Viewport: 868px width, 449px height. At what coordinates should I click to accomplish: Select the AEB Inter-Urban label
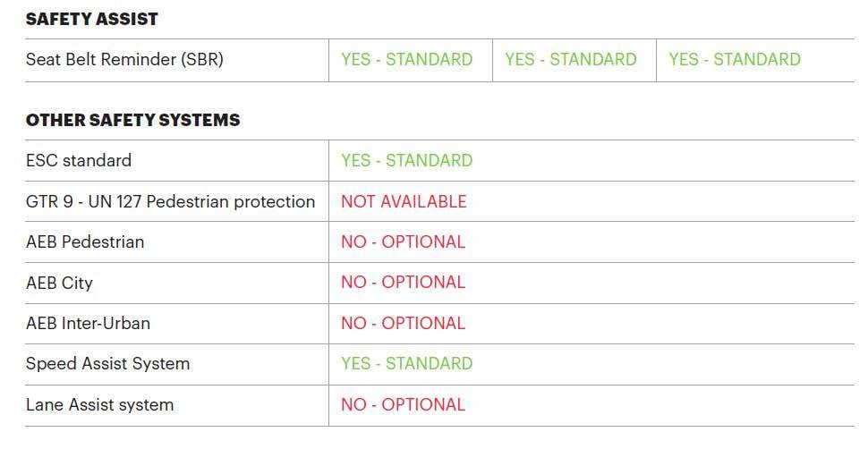click(x=88, y=324)
